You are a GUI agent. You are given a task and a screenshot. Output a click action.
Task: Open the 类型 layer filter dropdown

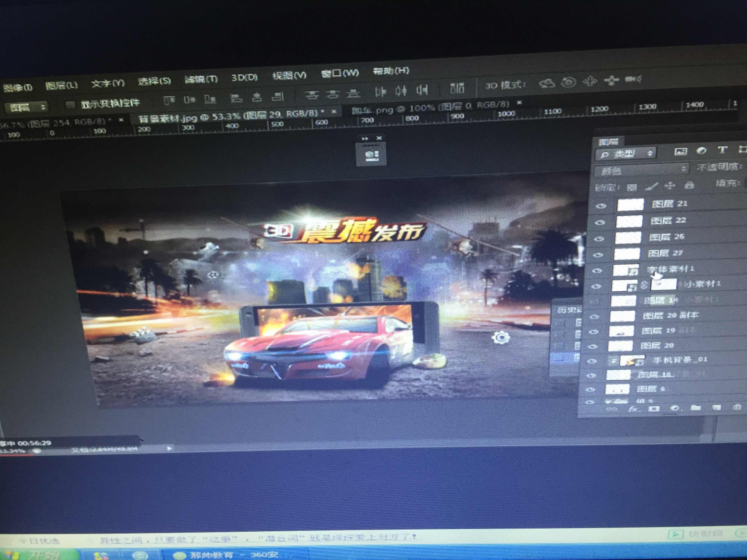[626, 154]
